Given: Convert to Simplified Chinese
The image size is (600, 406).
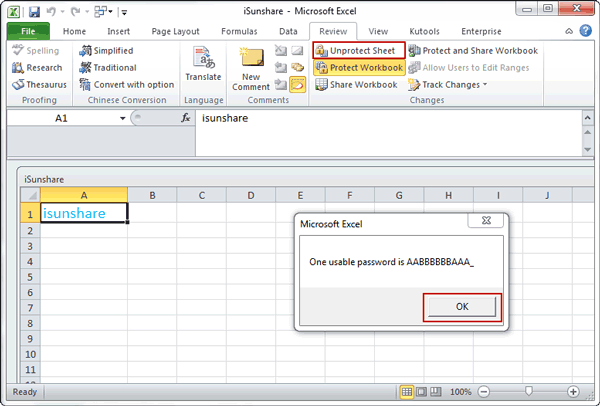Looking at the screenshot, I should pos(106,51).
